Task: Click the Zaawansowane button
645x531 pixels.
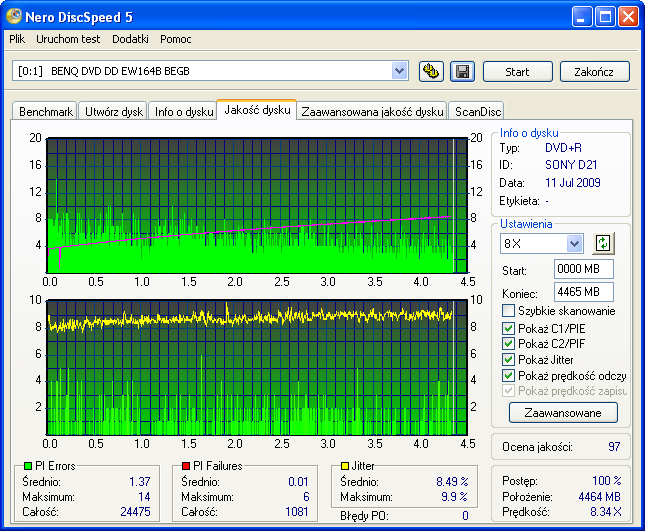Action: 563,413
